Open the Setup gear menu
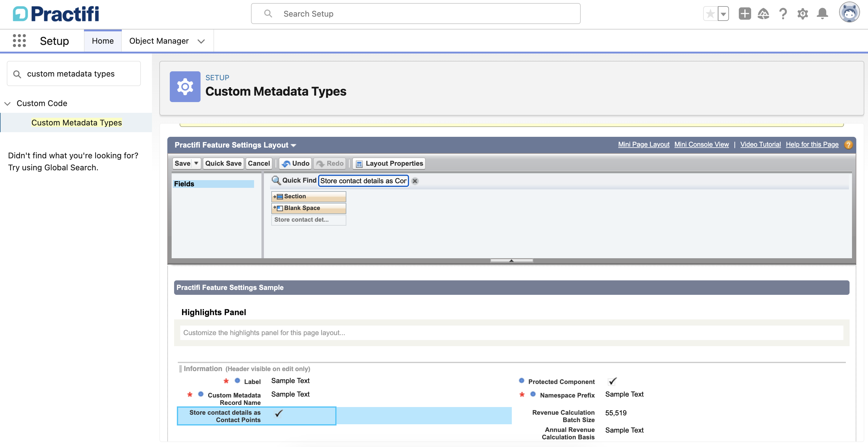868x447 pixels. tap(802, 14)
